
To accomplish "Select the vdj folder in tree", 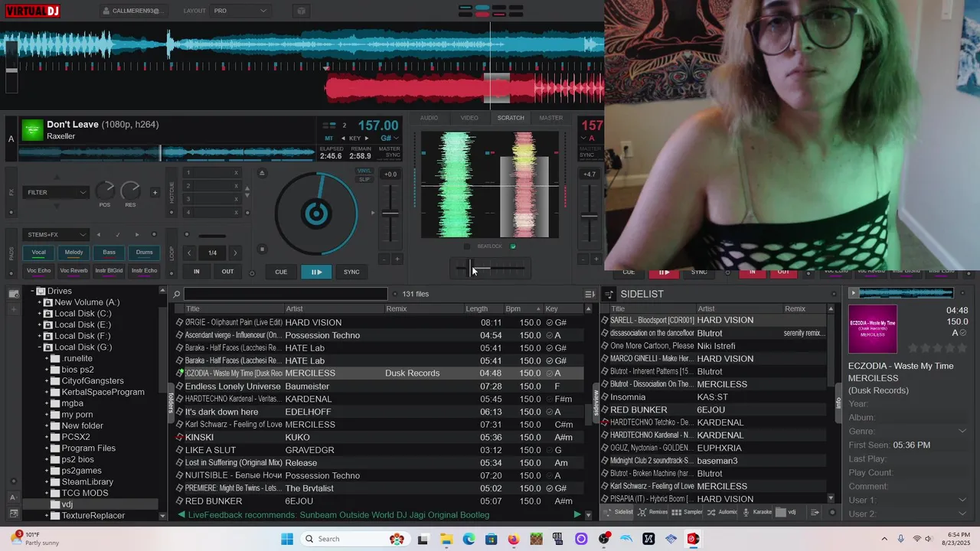I will (x=67, y=504).
